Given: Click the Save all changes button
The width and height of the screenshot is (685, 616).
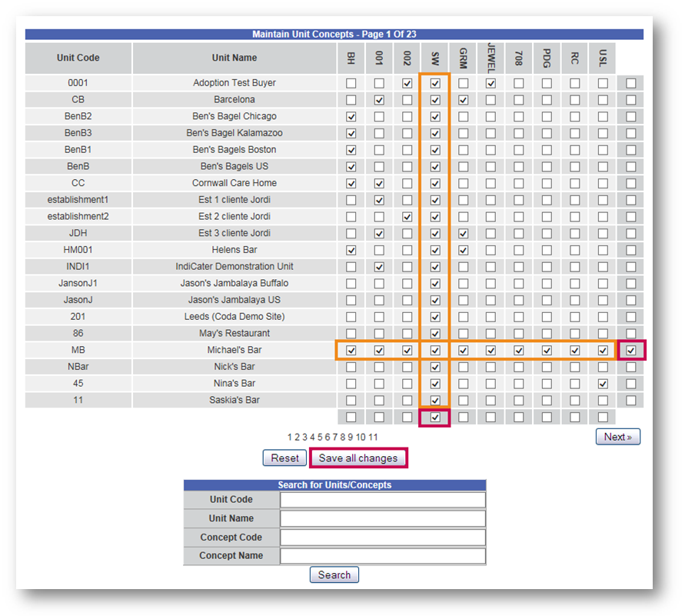Looking at the screenshot, I should point(357,458).
